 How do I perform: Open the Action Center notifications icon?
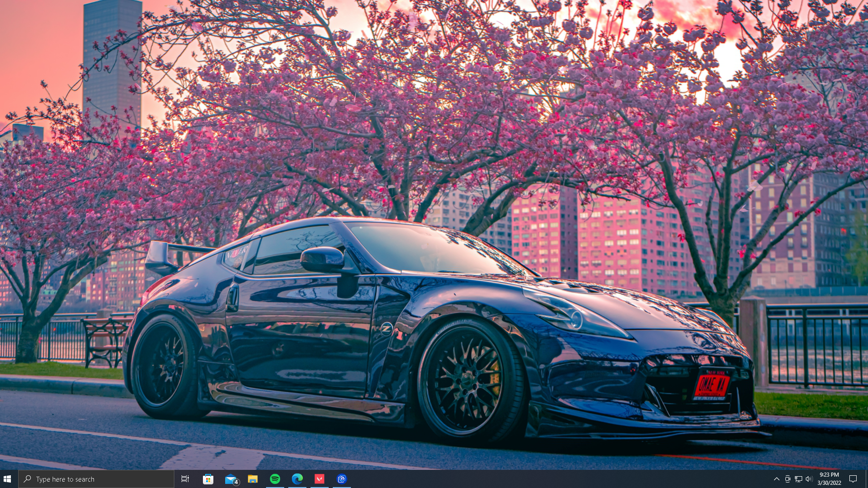coord(853,479)
